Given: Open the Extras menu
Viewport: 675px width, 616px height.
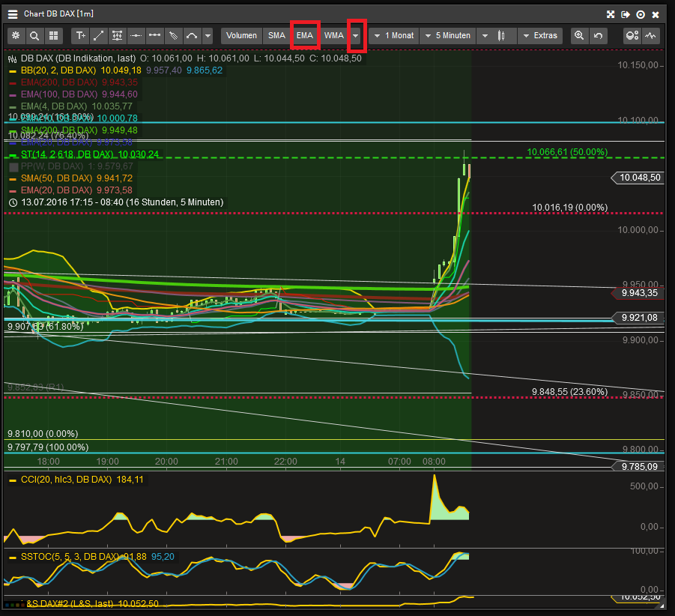Looking at the screenshot, I should (539, 35).
